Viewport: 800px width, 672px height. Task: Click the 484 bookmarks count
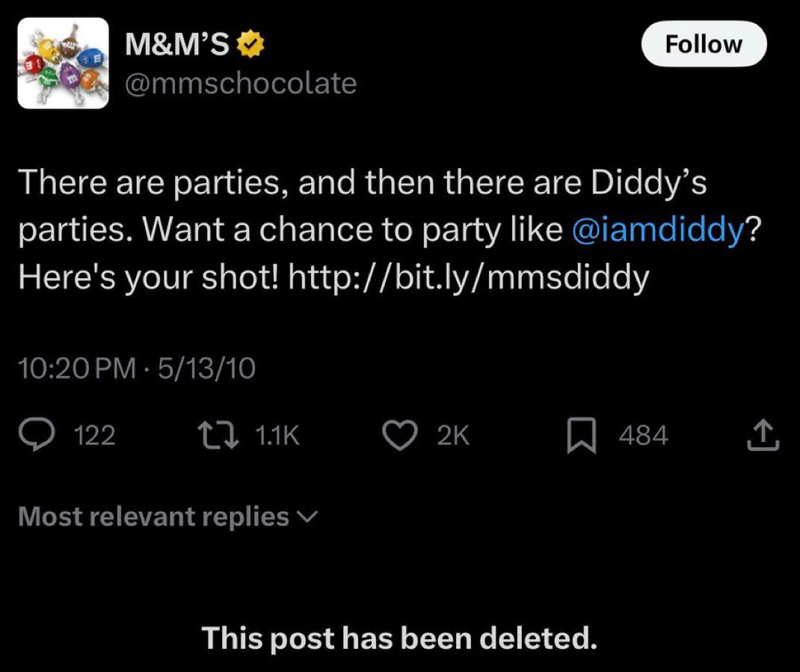tap(643, 436)
